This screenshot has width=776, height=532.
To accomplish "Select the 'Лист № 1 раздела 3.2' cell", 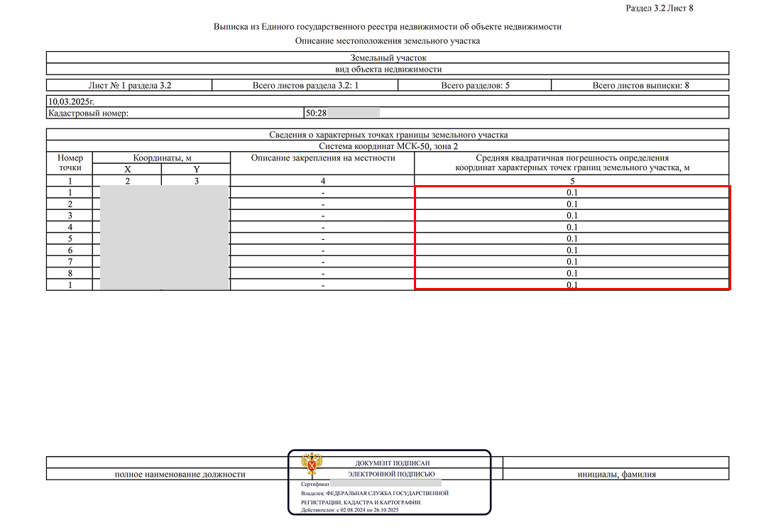I will 130,86.
